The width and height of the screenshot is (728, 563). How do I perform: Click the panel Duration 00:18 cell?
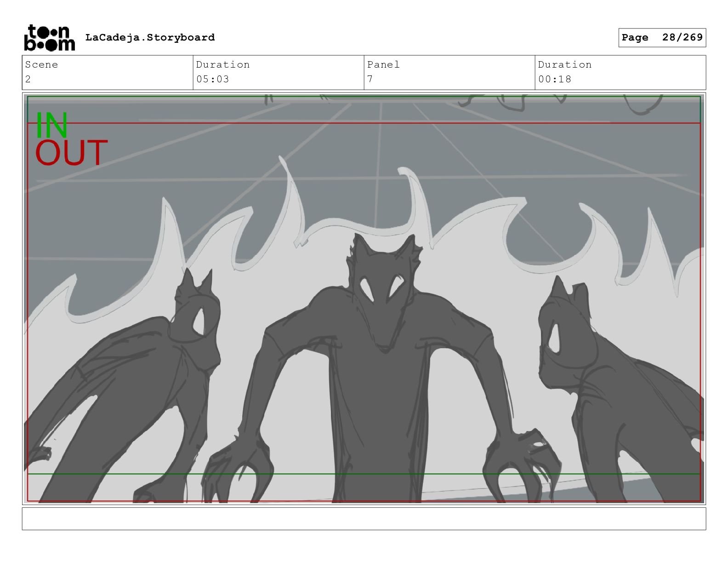(620, 72)
